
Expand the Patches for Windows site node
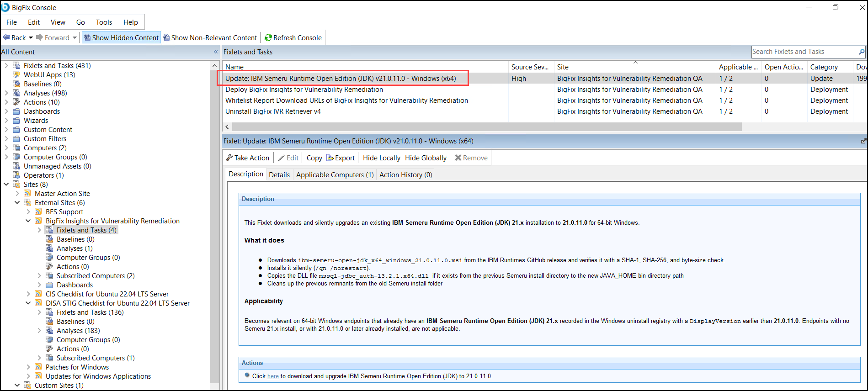pyautogui.click(x=28, y=367)
